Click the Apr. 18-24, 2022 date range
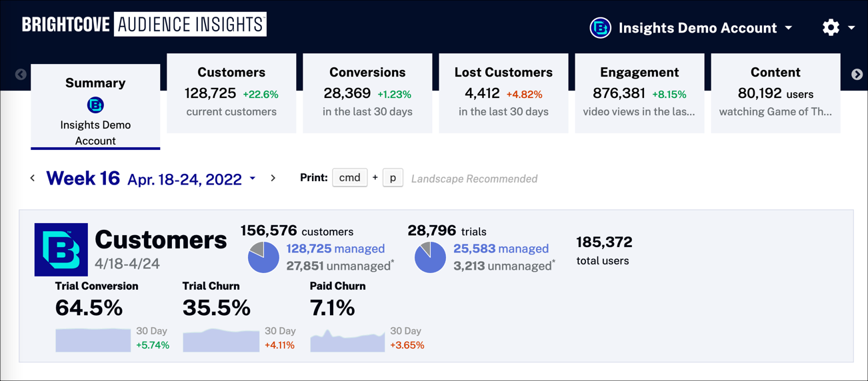This screenshot has height=381, width=868. pos(185,180)
